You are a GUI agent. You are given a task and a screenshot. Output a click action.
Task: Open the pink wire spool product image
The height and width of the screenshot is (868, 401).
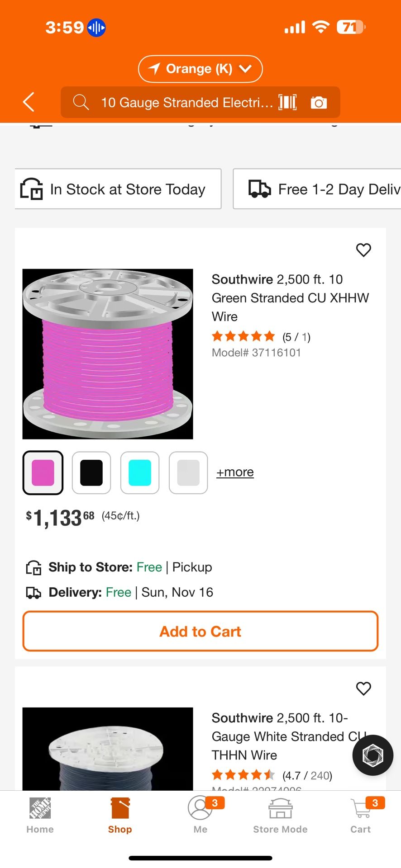(108, 354)
